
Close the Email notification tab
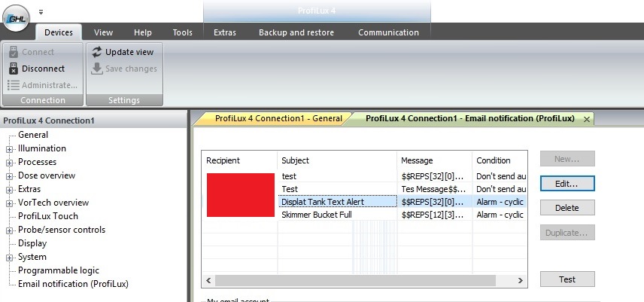[x=587, y=119]
